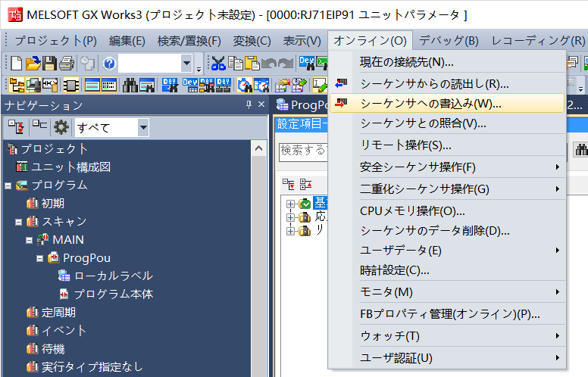The width and height of the screenshot is (588, 377).
Task: Select シーケンサへの書込み(W) menu entry
Action: coord(430,103)
